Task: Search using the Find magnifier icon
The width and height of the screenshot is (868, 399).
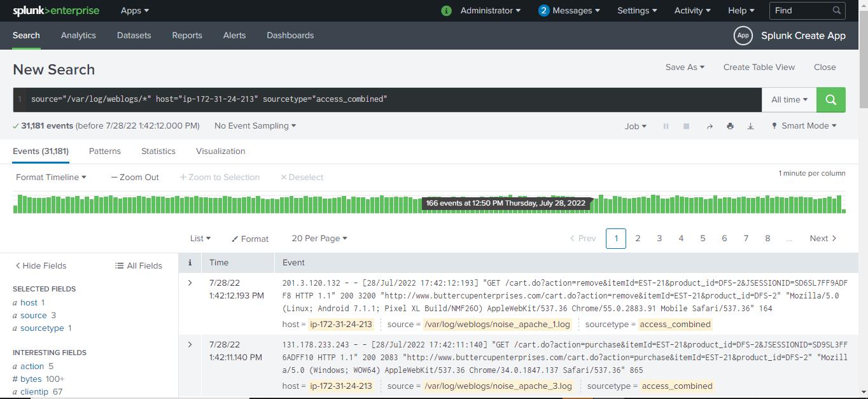Action: point(837,10)
